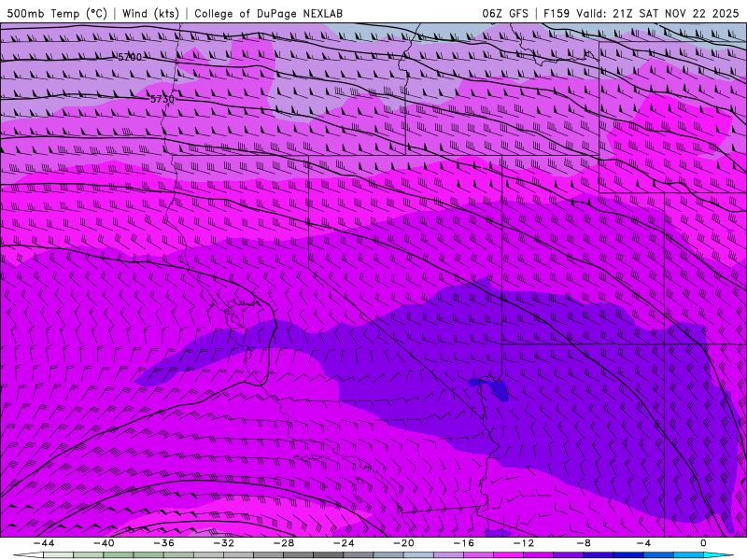Click the "500mb Temp (°C)" title text

tap(57, 13)
